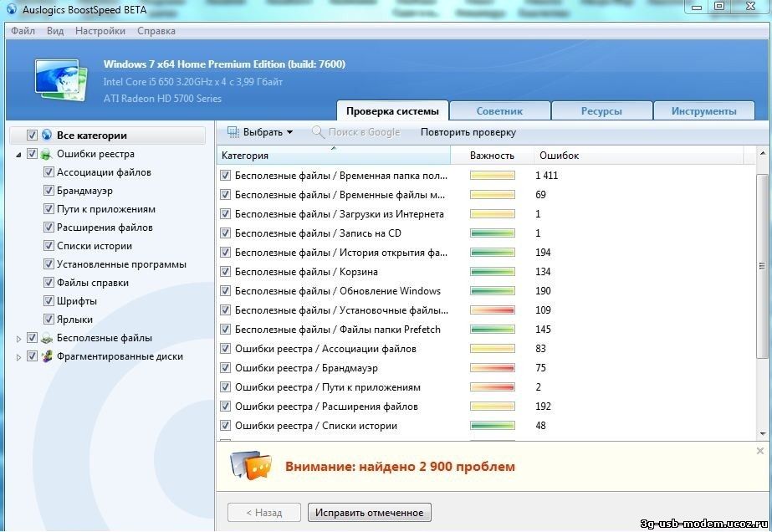Click the magnifier icon for Поиск в Google

click(318, 132)
